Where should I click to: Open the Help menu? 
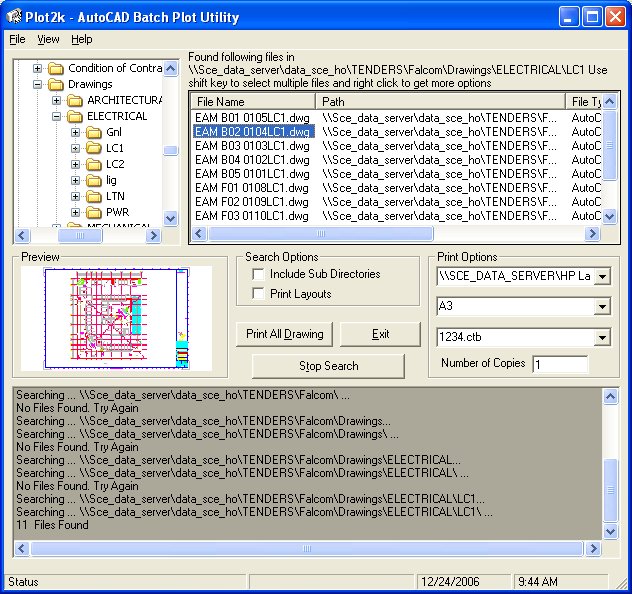(x=82, y=39)
